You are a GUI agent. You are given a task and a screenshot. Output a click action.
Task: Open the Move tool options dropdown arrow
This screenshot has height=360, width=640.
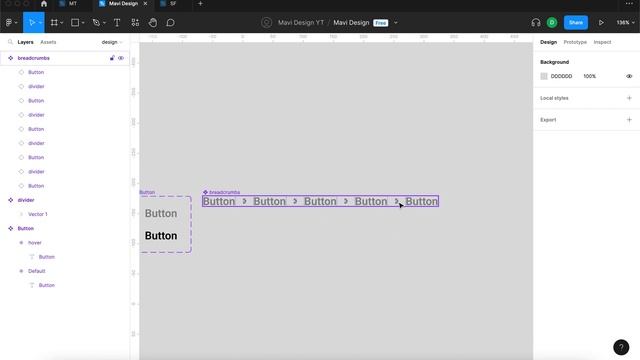click(40, 23)
